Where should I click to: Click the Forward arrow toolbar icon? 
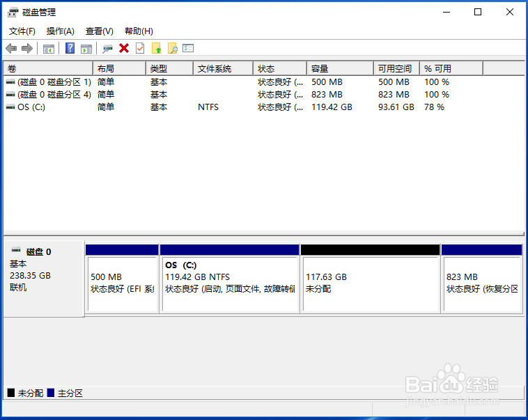pos(27,49)
